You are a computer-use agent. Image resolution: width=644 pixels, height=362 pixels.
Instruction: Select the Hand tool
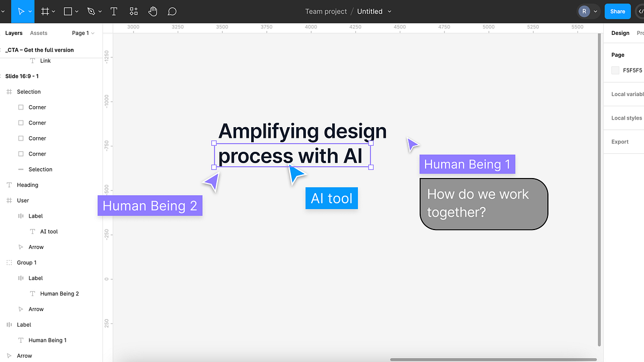(x=152, y=11)
